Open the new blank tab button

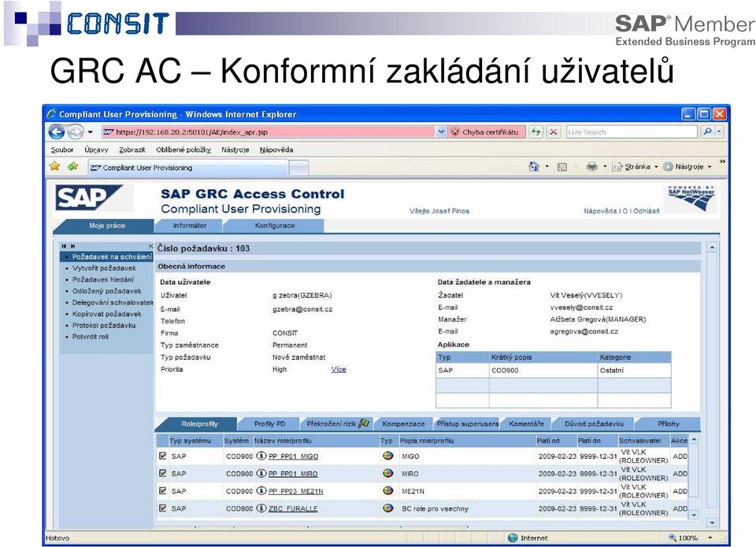[x=299, y=168]
